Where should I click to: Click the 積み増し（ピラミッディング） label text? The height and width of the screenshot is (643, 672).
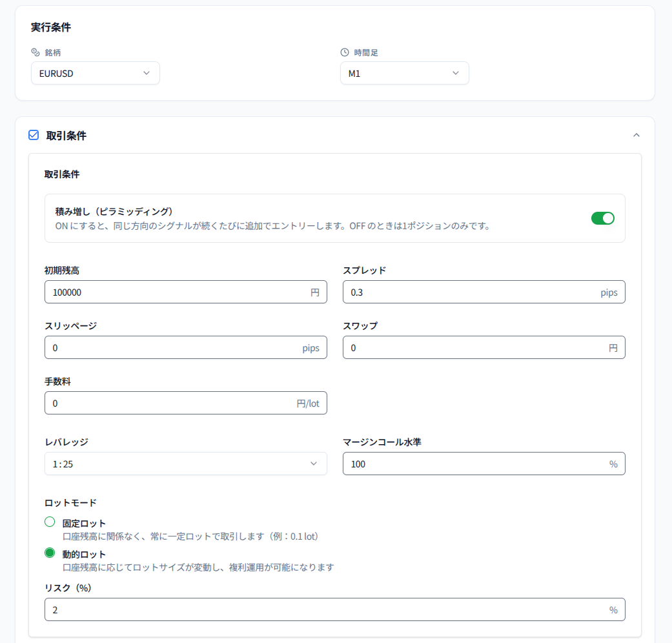pos(114,212)
